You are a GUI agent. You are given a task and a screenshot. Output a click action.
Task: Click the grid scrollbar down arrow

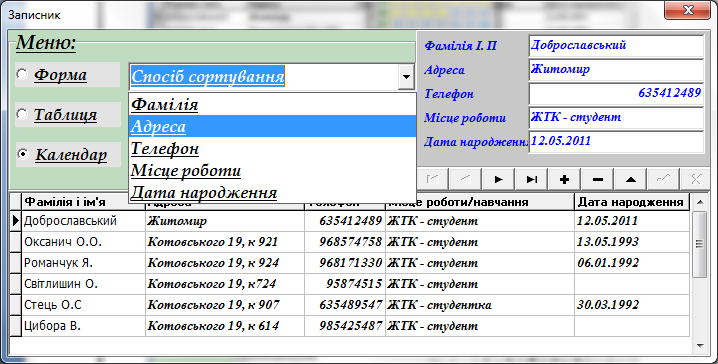[699, 346]
